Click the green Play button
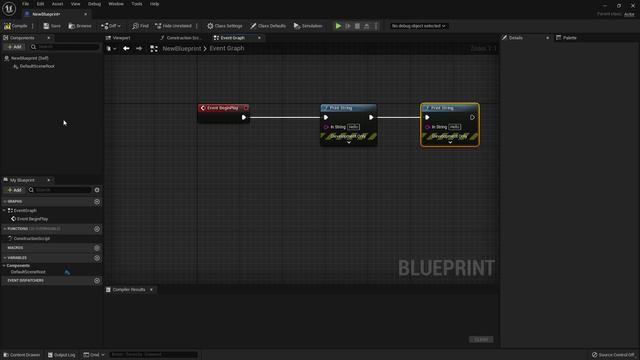 coord(338,26)
